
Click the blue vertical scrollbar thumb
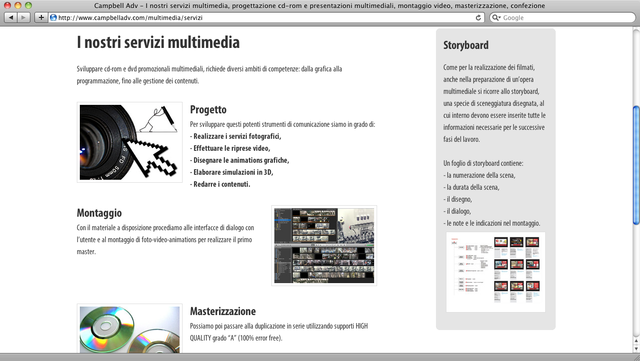coord(636,165)
